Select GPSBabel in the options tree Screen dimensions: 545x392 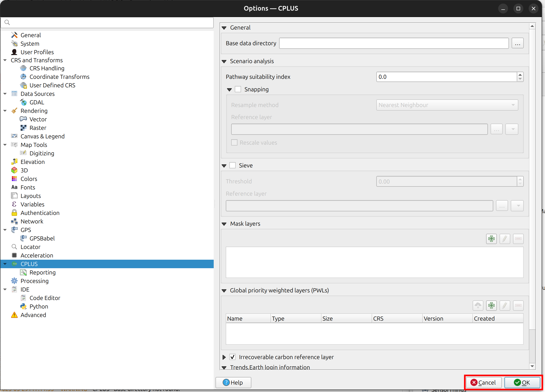[x=42, y=238]
